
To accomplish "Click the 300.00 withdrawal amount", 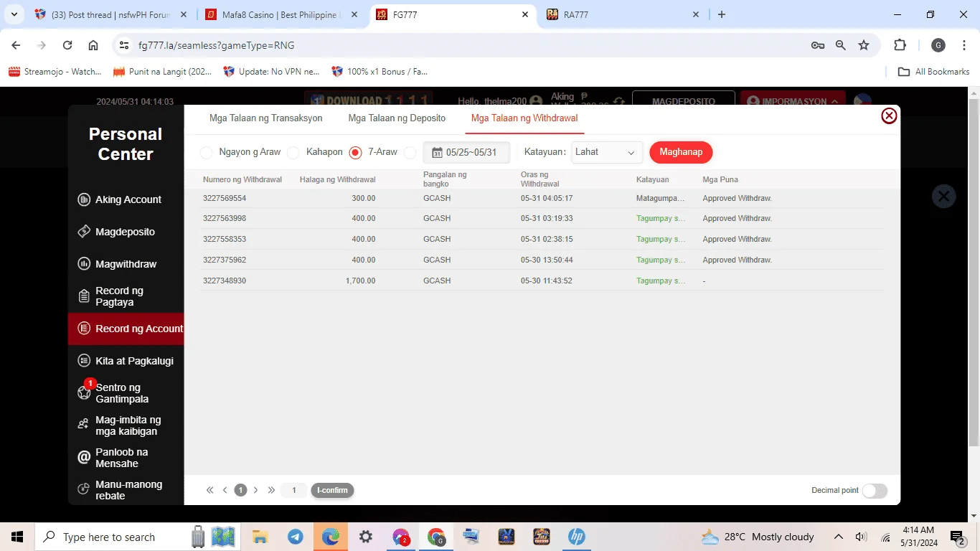I will [364, 198].
